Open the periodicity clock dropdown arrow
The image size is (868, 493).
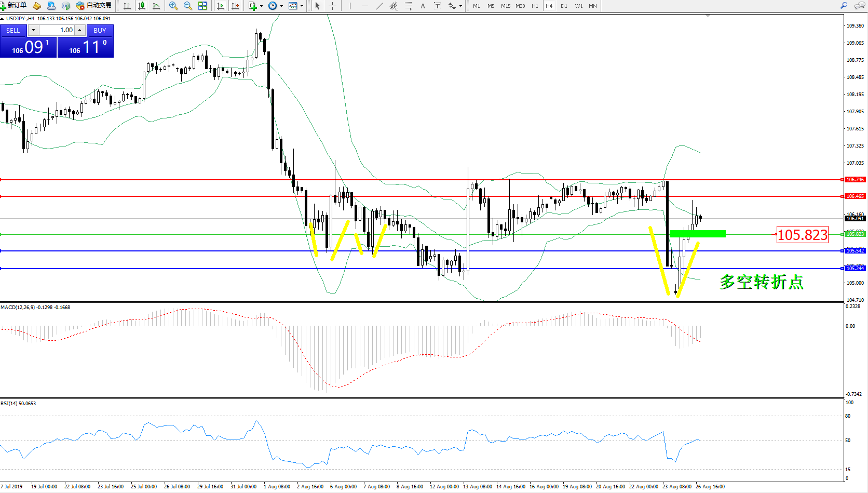[281, 6]
